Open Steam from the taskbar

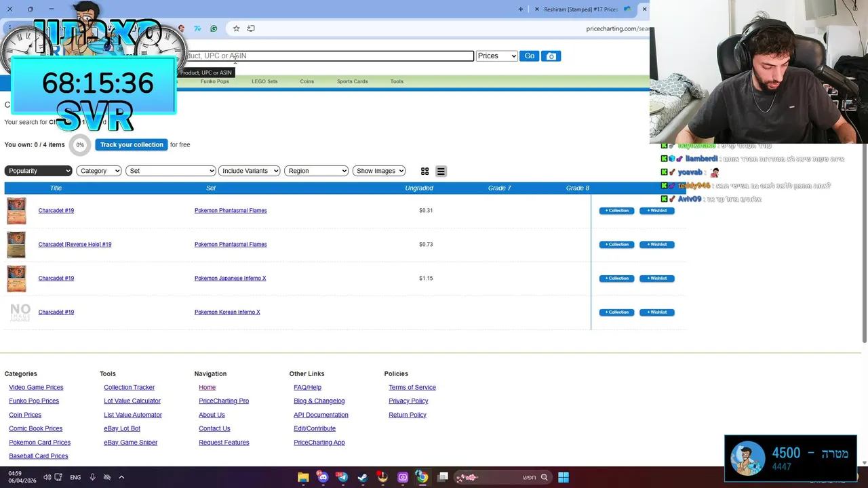tap(363, 477)
